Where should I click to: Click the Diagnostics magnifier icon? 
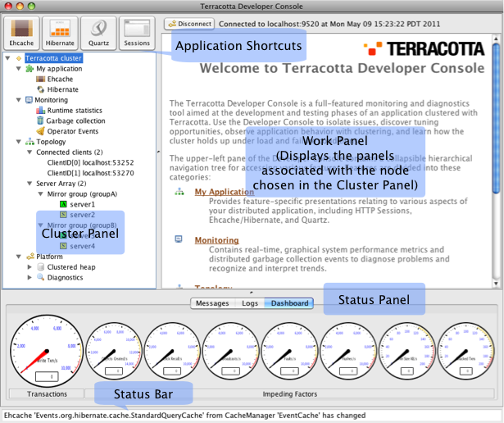coord(40,277)
